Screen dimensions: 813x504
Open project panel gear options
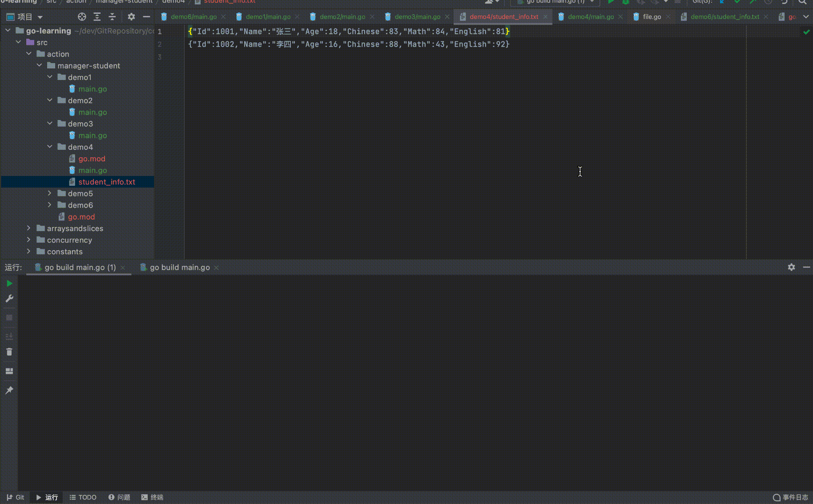pos(131,17)
